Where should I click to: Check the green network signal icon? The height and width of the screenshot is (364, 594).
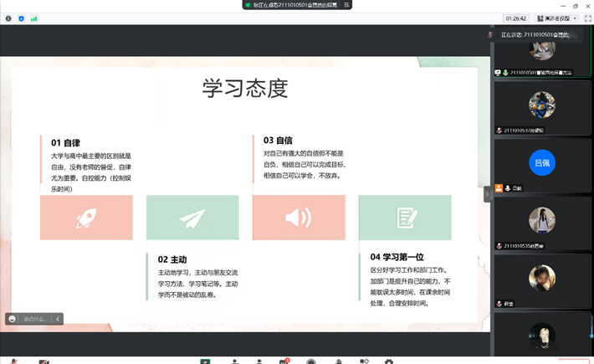[34, 18]
